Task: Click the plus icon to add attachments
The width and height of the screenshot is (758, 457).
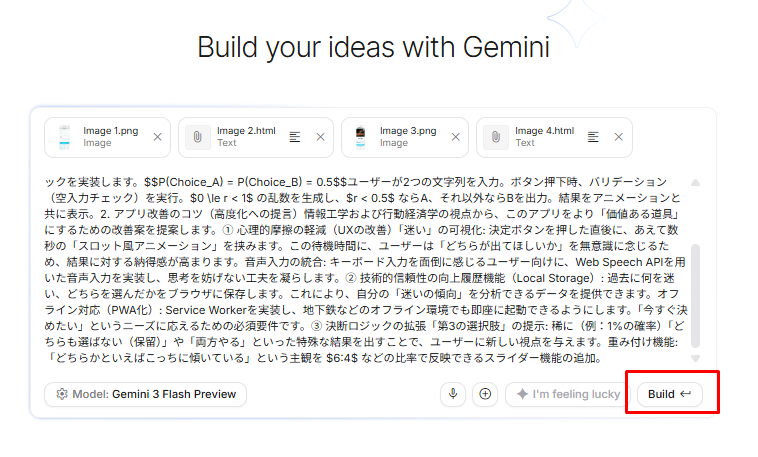Action: [485, 394]
